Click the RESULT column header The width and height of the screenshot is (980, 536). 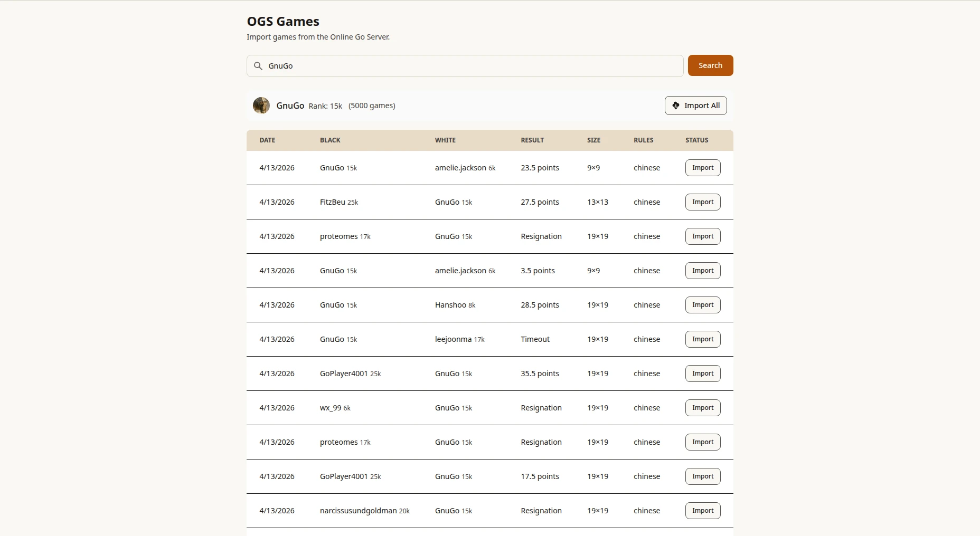click(x=532, y=140)
